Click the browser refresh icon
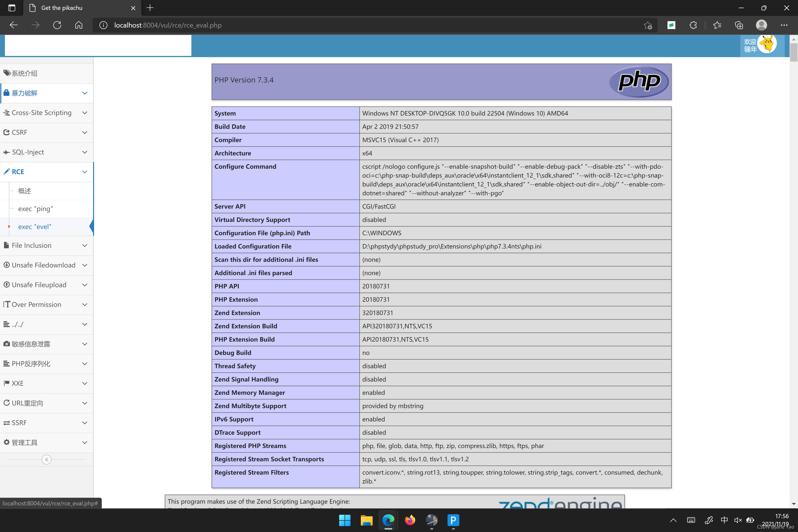 click(57, 25)
